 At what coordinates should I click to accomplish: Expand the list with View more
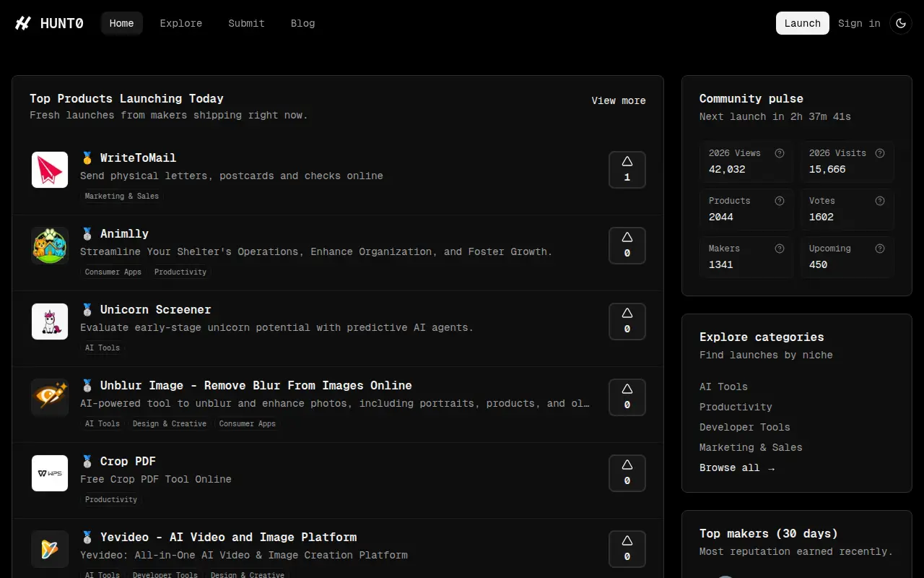619,100
